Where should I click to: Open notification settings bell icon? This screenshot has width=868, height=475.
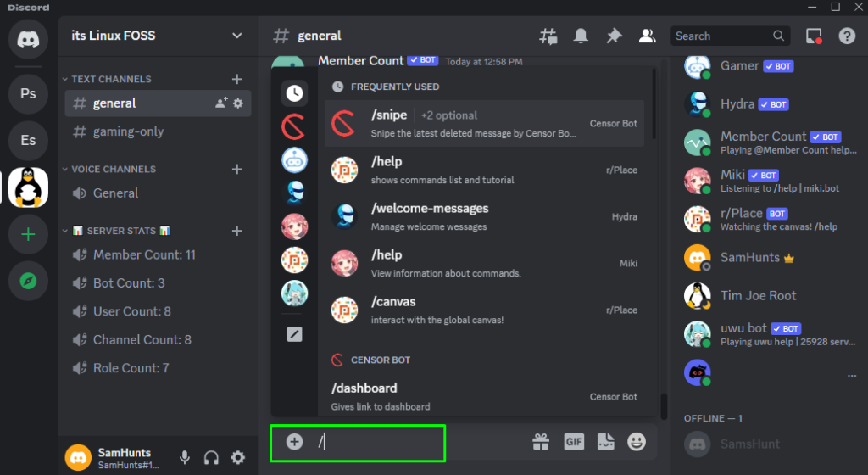[x=581, y=36]
